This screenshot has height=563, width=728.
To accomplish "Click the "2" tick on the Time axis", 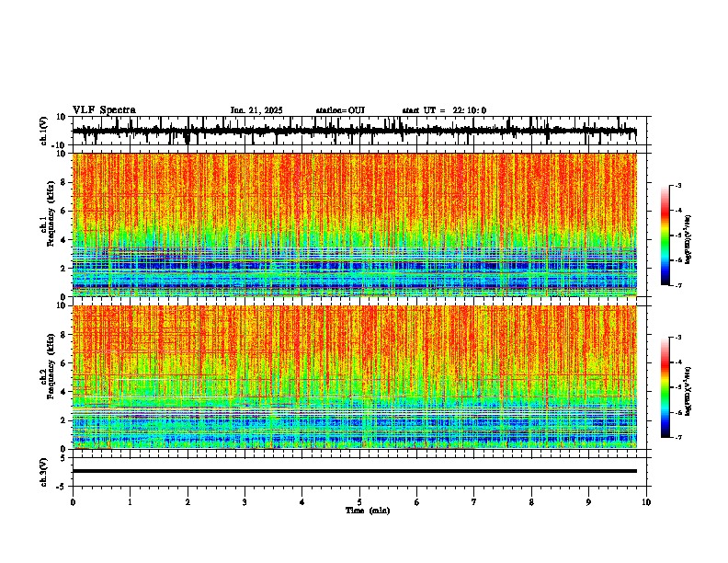I will tap(188, 502).
